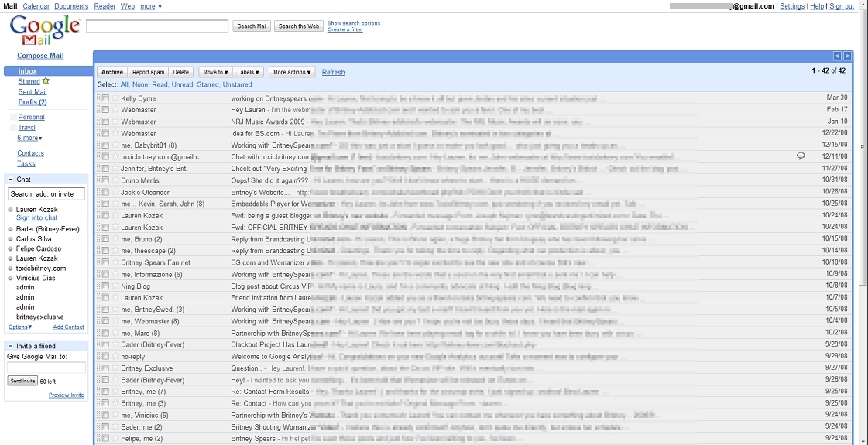Open the Web tab
868x445 pixels.
[x=127, y=6]
